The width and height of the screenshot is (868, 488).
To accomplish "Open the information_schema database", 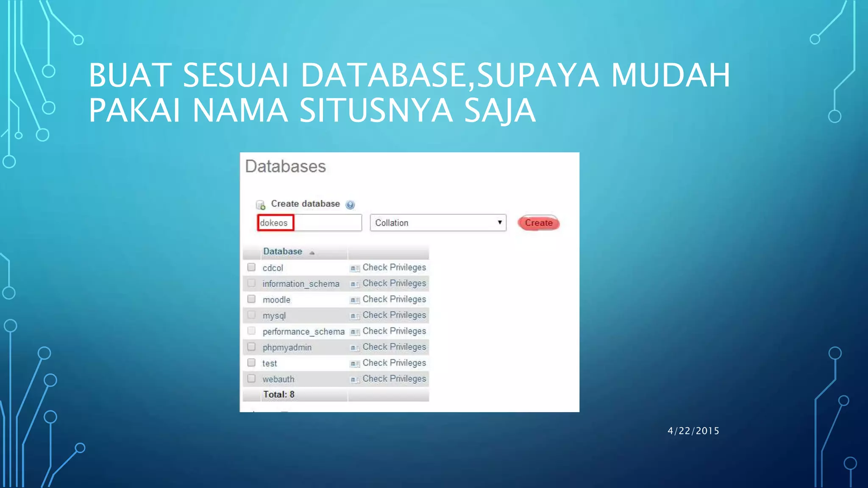I will point(301,284).
